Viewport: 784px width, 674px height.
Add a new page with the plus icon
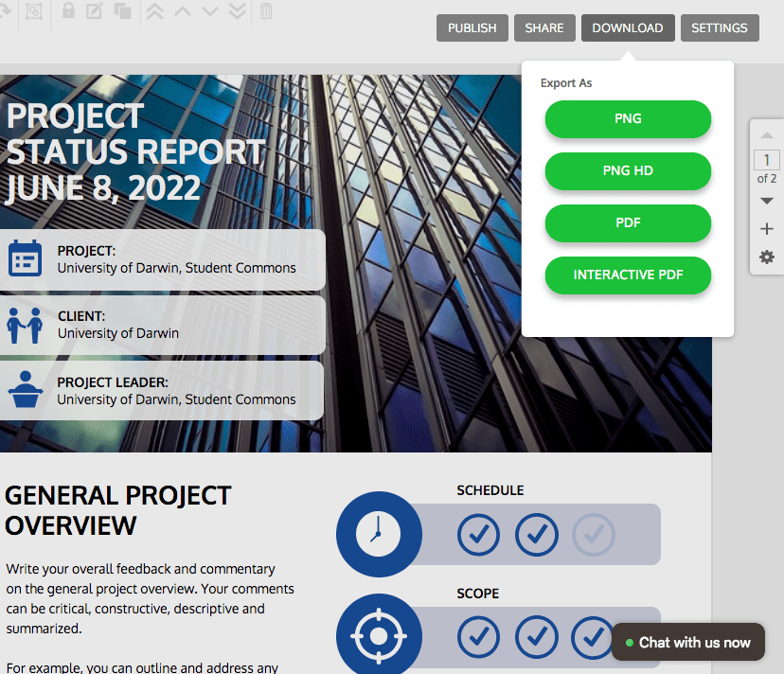766,228
